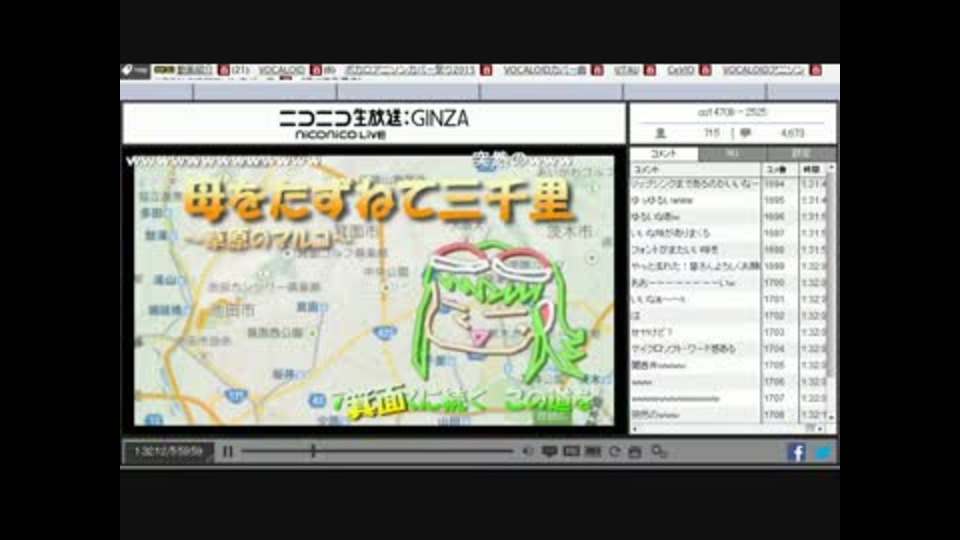Open the VOCALOIDカバー曲 tag link
The height and width of the screenshot is (540, 960).
[545, 70]
